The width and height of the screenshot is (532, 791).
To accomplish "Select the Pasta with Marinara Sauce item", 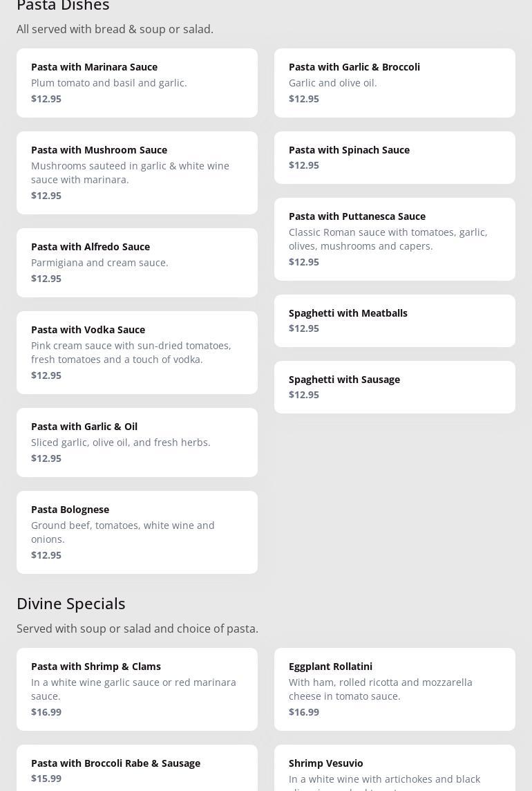I will click(x=137, y=83).
